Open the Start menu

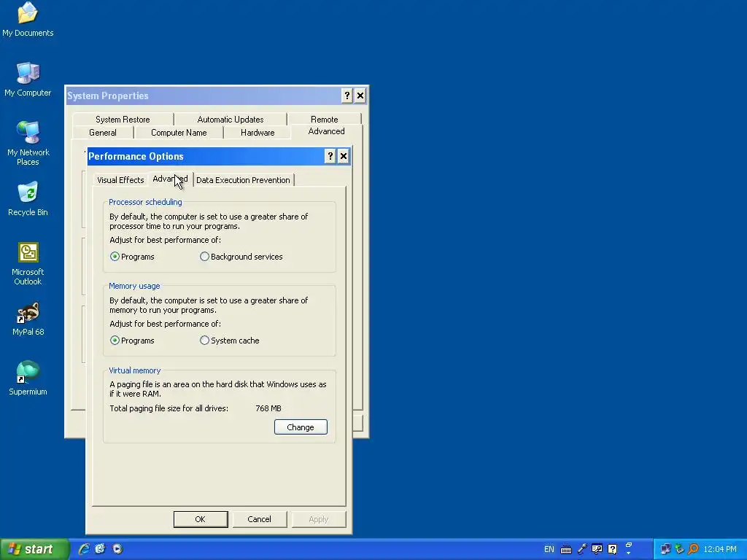(x=34, y=550)
